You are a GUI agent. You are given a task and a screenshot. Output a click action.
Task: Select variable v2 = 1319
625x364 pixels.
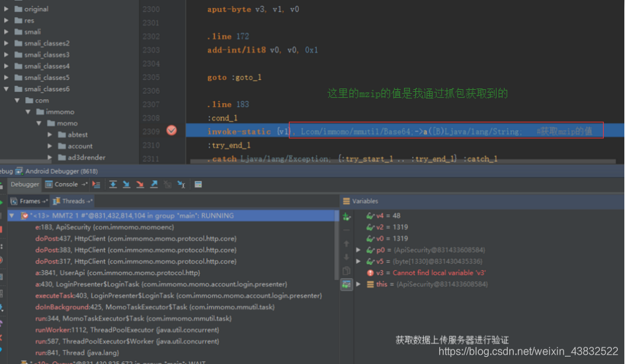[387, 227]
